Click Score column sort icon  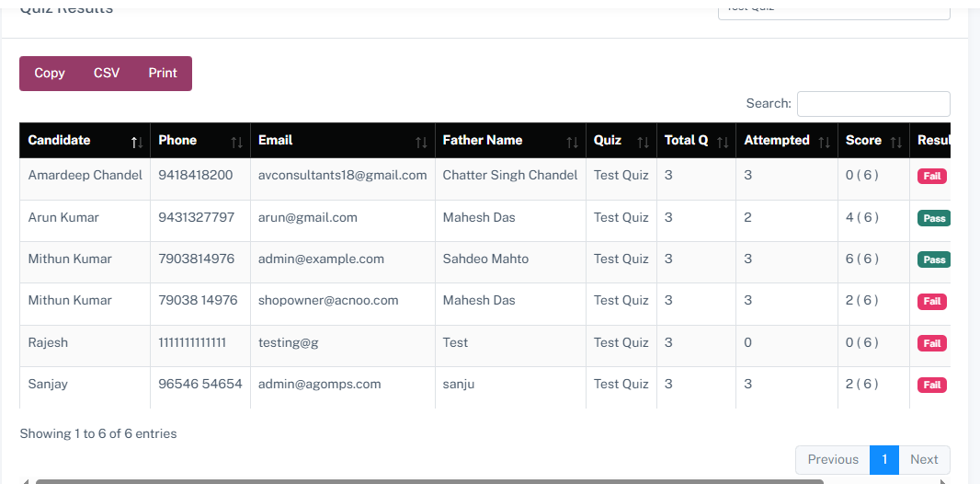pyautogui.click(x=895, y=142)
